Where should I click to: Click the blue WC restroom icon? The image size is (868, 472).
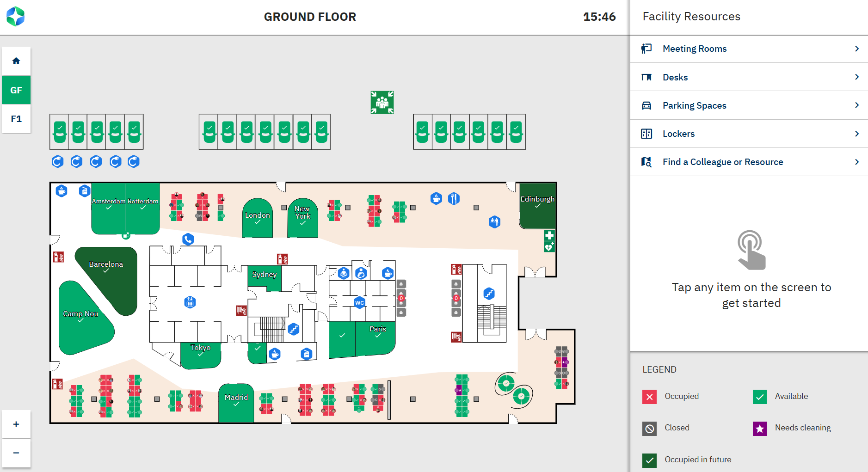359,303
